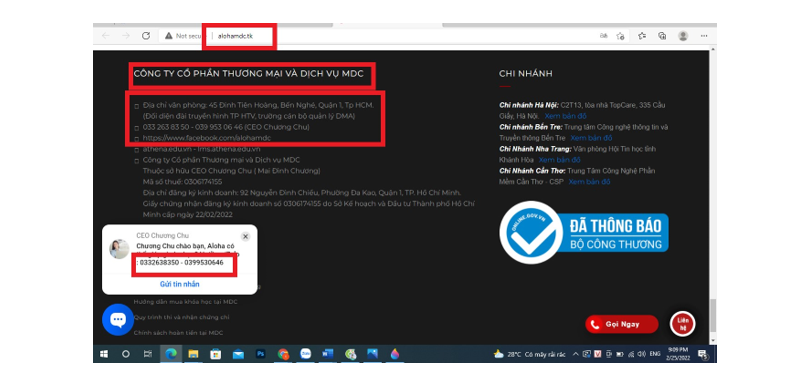This screenshot has height=375, width=808.
Task: Launch Word from the taskbar
Action: 328,354
